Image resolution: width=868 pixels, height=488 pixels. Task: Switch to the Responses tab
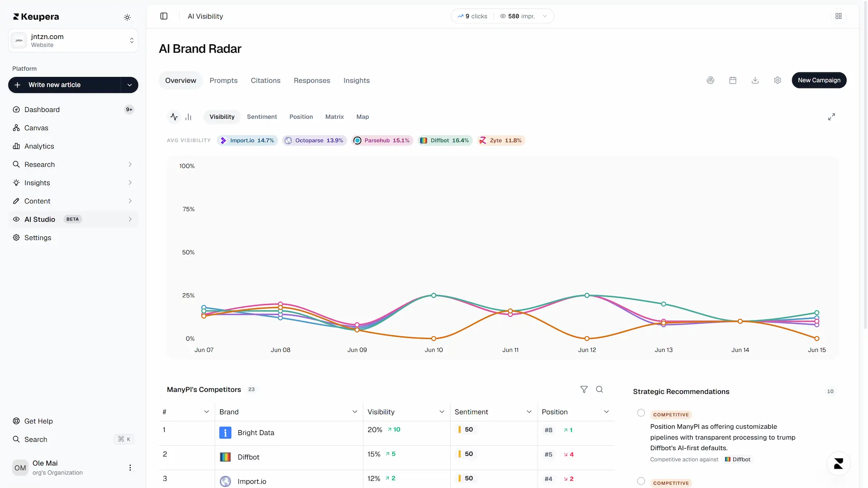pyautogui.click(x=312, y=80)
